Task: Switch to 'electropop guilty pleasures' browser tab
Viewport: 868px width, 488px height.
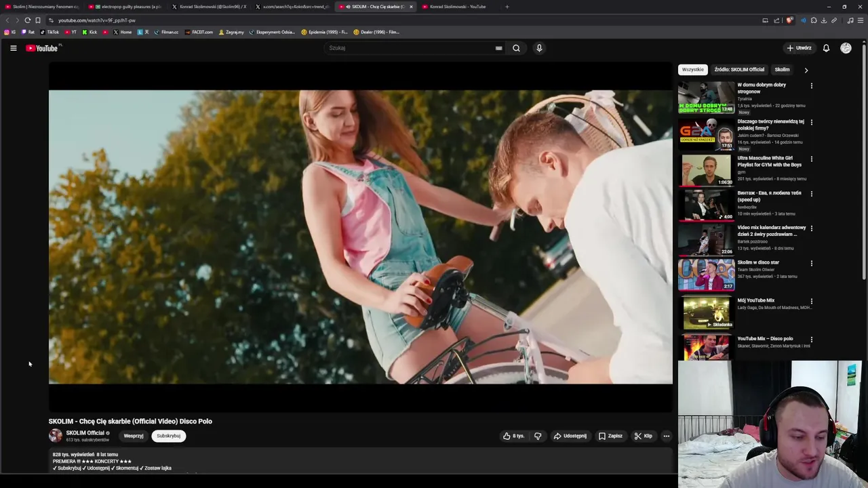Action: [129, 7]
